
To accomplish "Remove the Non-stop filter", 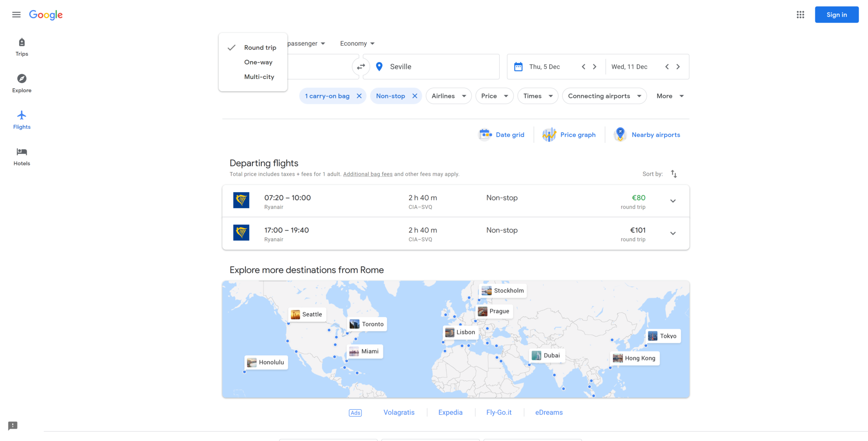I will pos(415,96).
